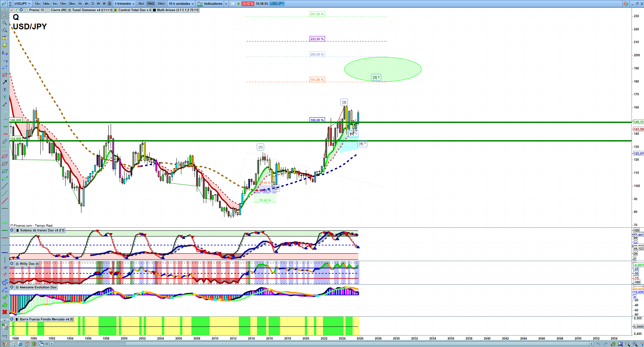Toggle the Cierre (W) checkbox

click(48, 10)
